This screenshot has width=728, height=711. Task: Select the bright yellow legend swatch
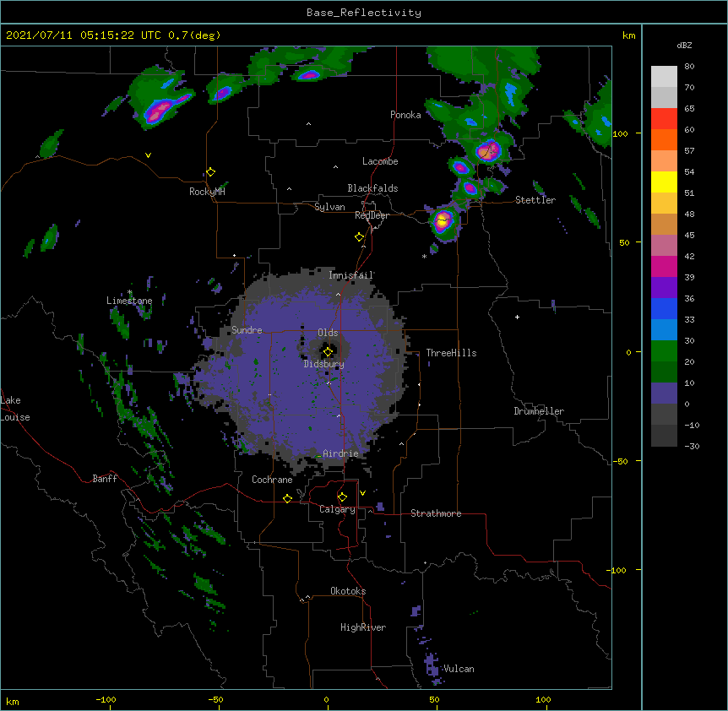pyautogui.click(x=664, y=182)
